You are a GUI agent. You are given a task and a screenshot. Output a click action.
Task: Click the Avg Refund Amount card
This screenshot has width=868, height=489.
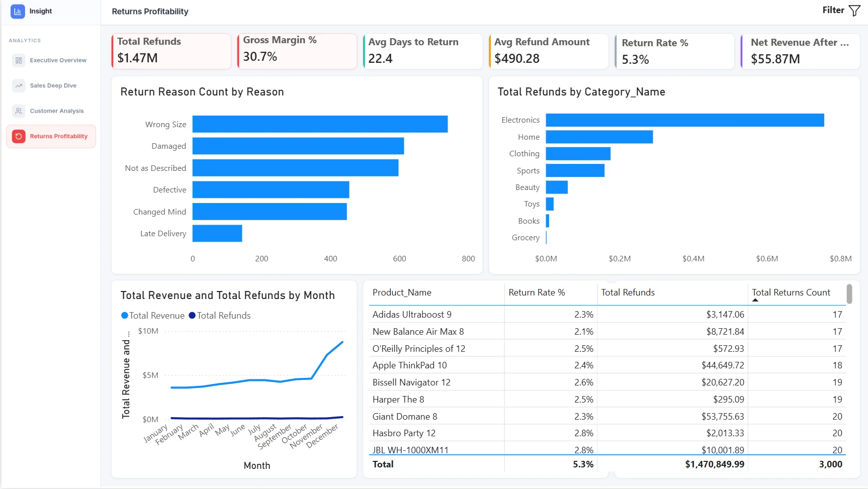[x=549, y=51]
